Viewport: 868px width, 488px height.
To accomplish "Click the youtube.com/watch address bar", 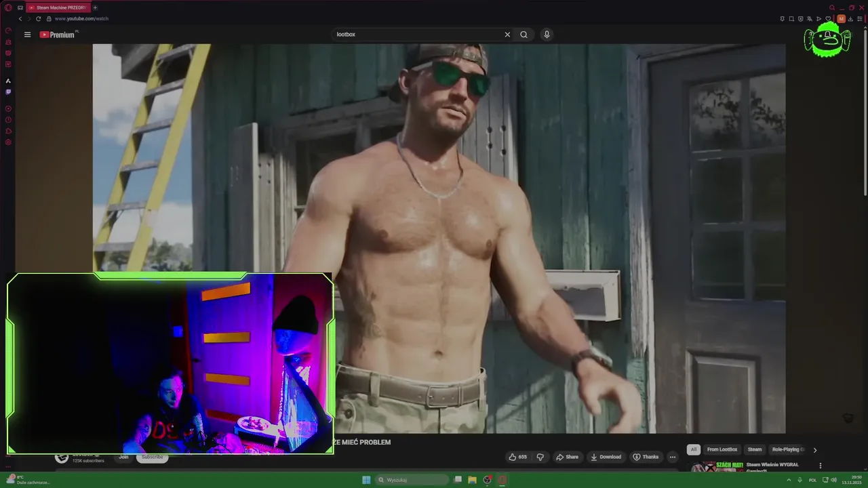I will tap(81, 18).
